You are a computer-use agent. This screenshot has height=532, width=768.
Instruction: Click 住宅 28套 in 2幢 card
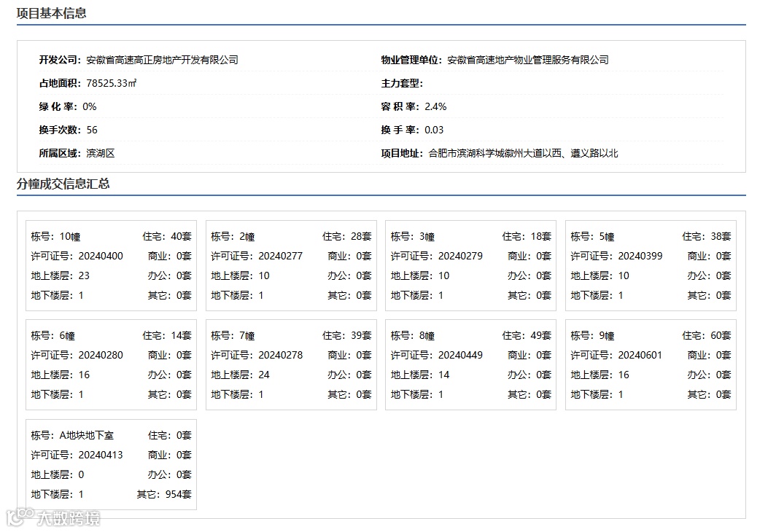346,236
